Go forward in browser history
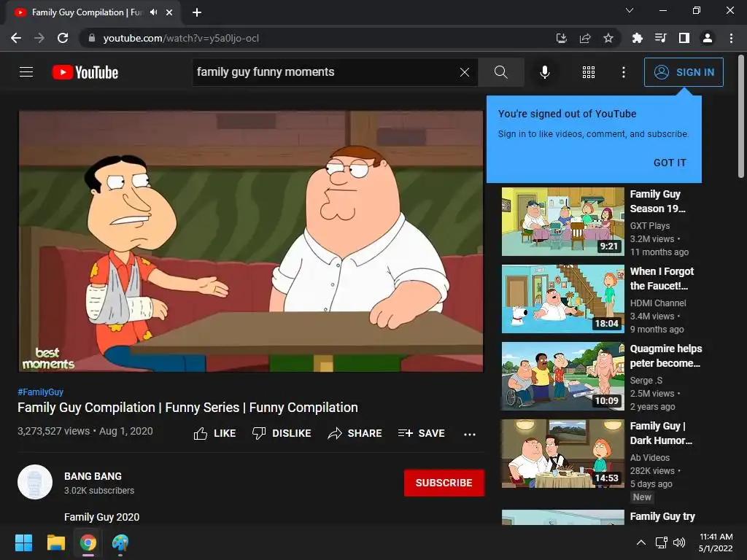Image resolution: width=747 pixels, height=560 pixels. click(x=39, y=38)
